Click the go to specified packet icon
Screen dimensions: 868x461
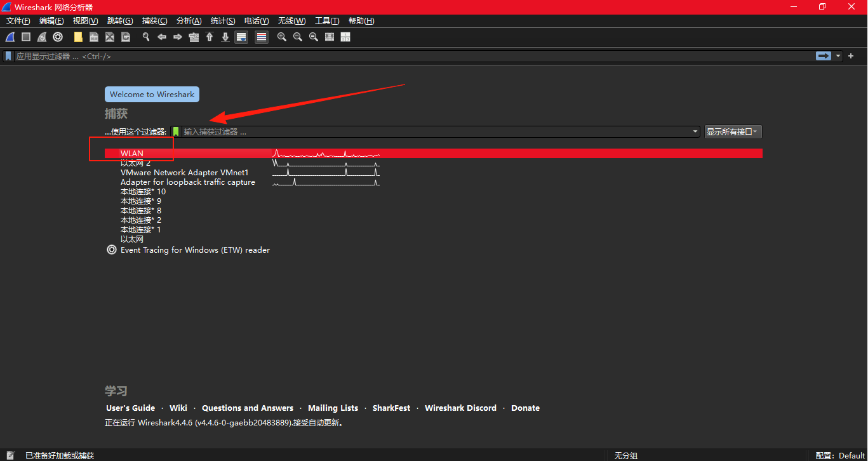194,37
